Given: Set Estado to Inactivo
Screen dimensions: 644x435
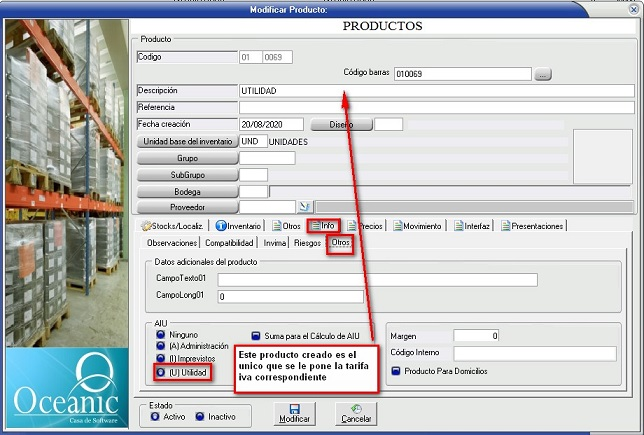Looking at the screenshot, I should click(200, 416).
